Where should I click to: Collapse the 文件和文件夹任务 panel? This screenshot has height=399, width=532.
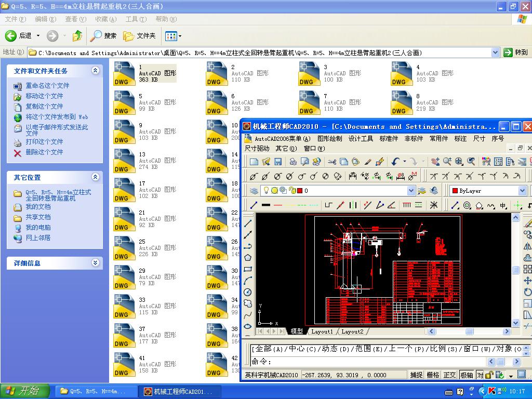click(94, 71)
